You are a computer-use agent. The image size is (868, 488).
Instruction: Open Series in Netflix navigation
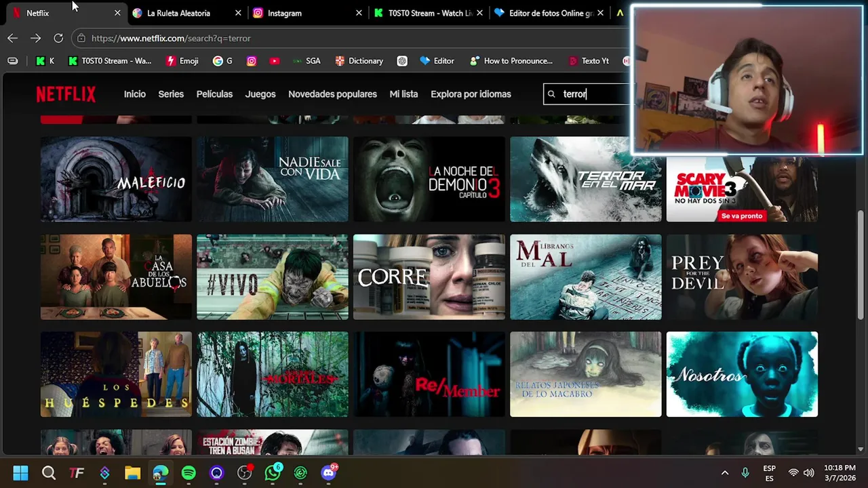pyautogui.click(x=171, y=94)
